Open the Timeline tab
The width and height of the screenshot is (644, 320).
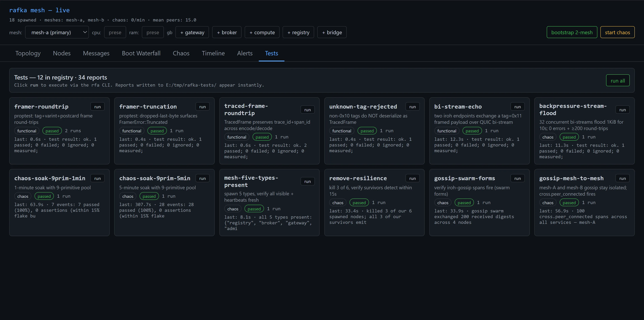tap(213, 53)
